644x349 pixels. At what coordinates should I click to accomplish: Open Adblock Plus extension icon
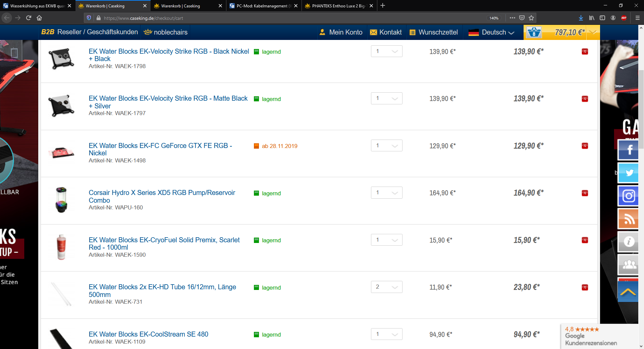click(624, 18)
